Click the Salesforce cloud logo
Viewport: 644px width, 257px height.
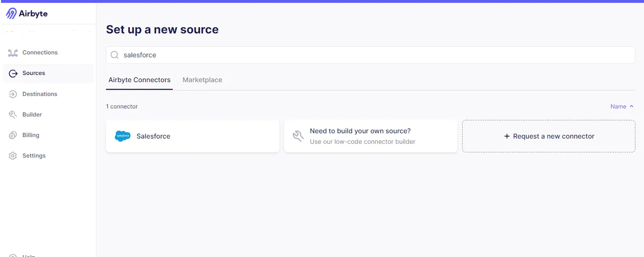pos(123,136)
